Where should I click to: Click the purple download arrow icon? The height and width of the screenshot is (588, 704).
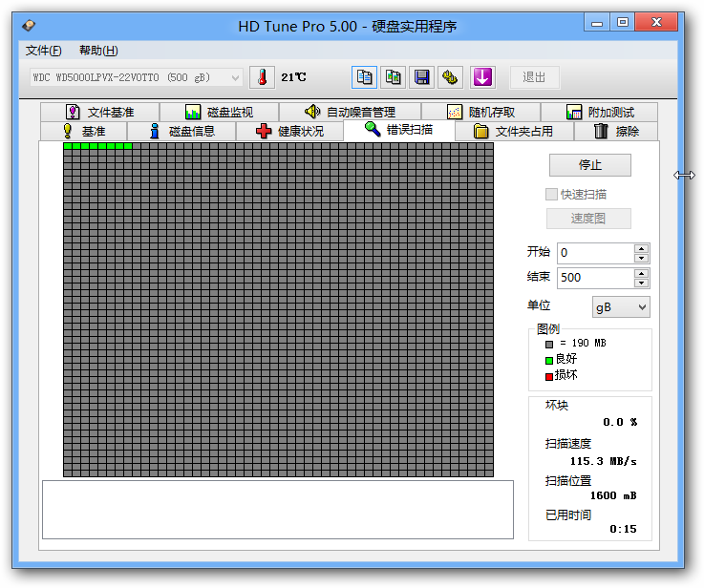[481, 77]
